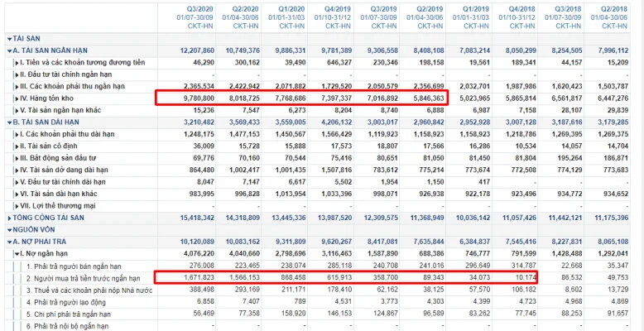Click fixed assets value 36,009

[204, 146]
